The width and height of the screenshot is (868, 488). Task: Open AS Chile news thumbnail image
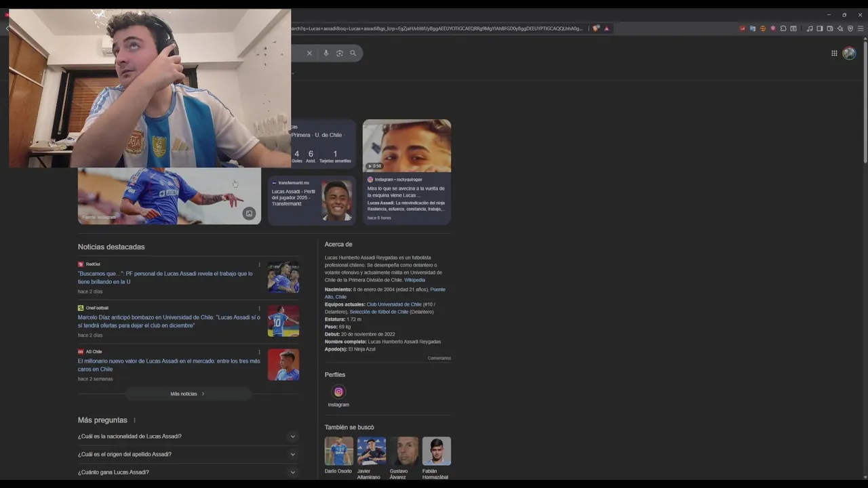[x=283, y=365]
